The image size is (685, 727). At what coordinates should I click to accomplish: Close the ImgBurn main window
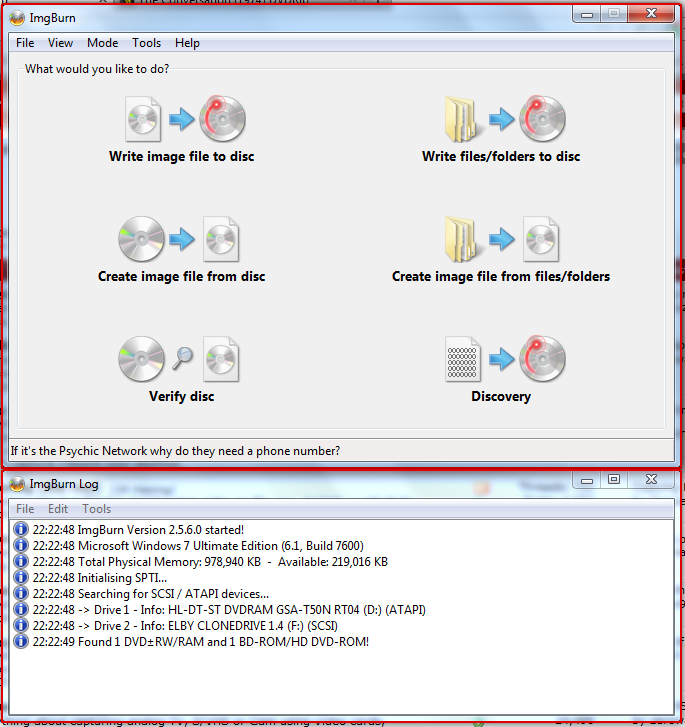coord(651,14)
